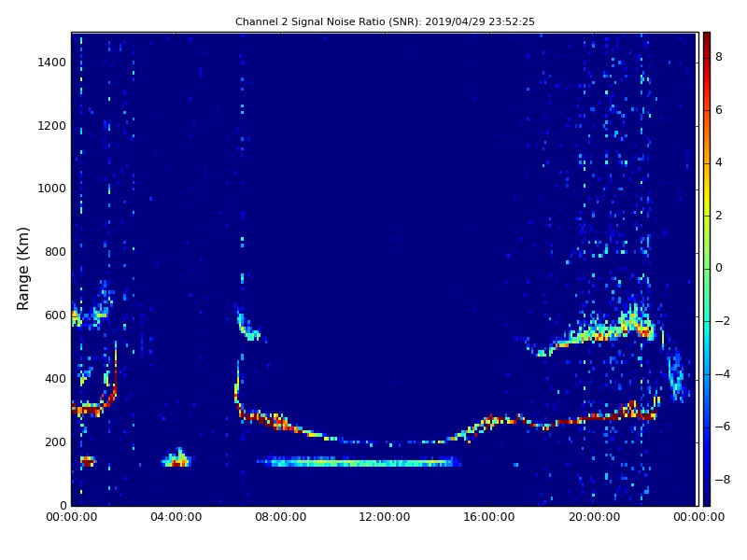Click the Range (Km) y-axis label

(x=24, y=268)
